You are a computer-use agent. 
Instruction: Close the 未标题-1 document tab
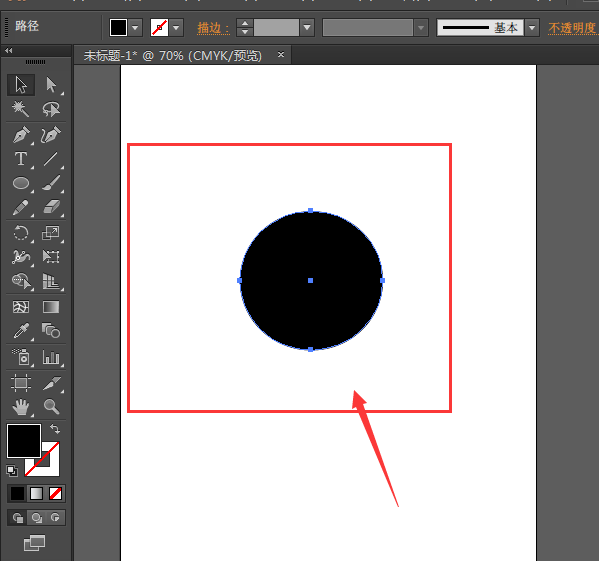coord(281,55)
